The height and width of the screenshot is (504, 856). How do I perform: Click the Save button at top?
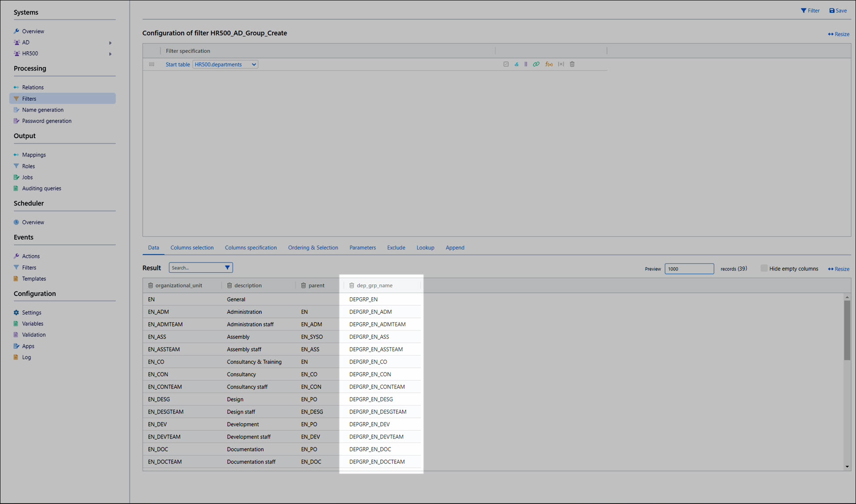coord(838,11)
